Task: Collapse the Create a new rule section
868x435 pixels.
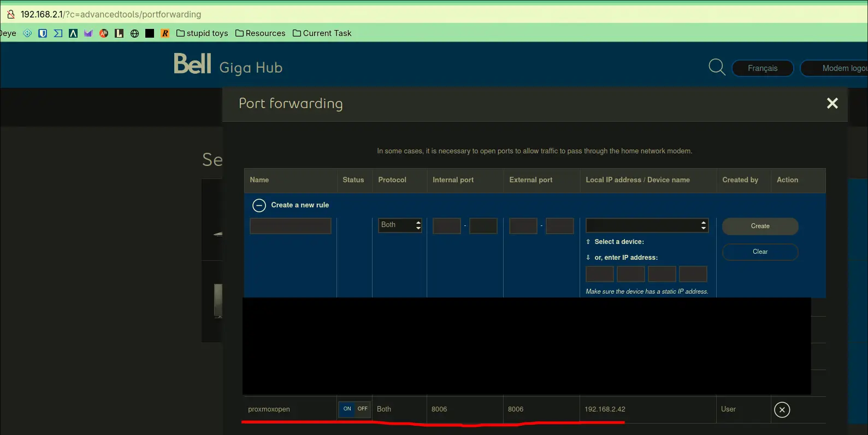Action: tap(259, 205)
